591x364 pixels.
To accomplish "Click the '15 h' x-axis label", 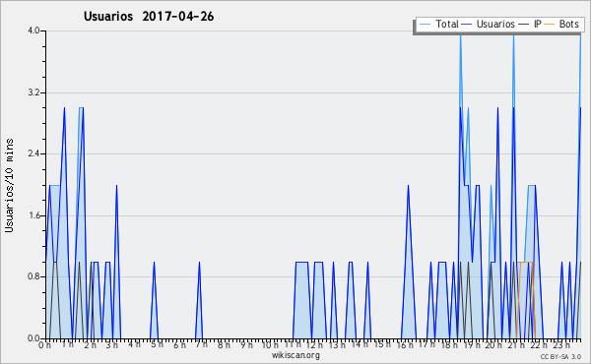I will [382, 344].
